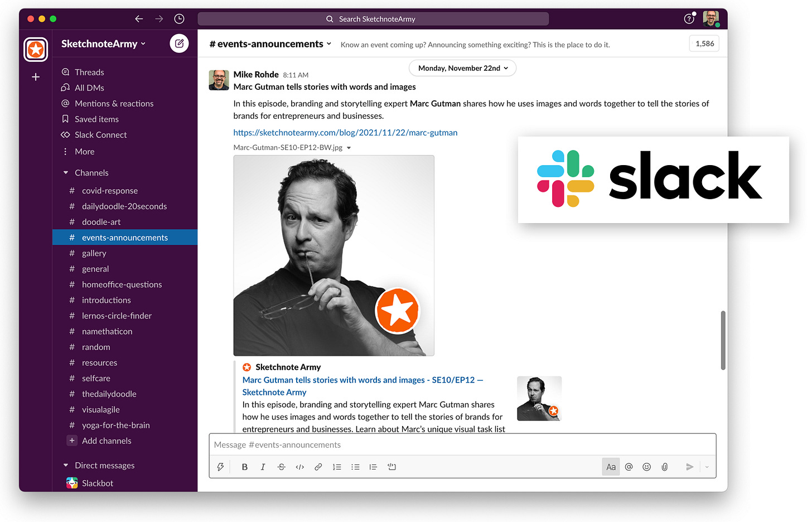812x522 pixels.
Task: Open the emoji picker in the composer
Action: point(646,467)
